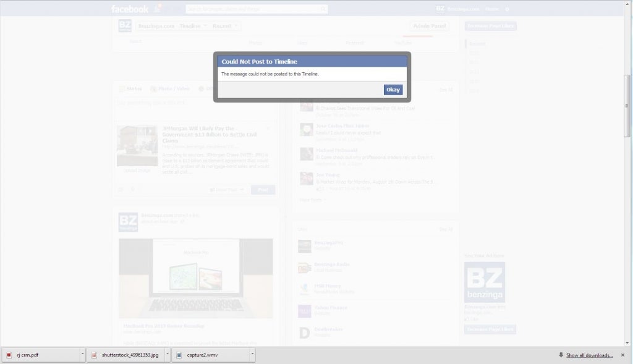Click the "Could Not Post to Timeline" dialog title
The image size is (633, 364).
pyautogui.click(x=259, y=62)
